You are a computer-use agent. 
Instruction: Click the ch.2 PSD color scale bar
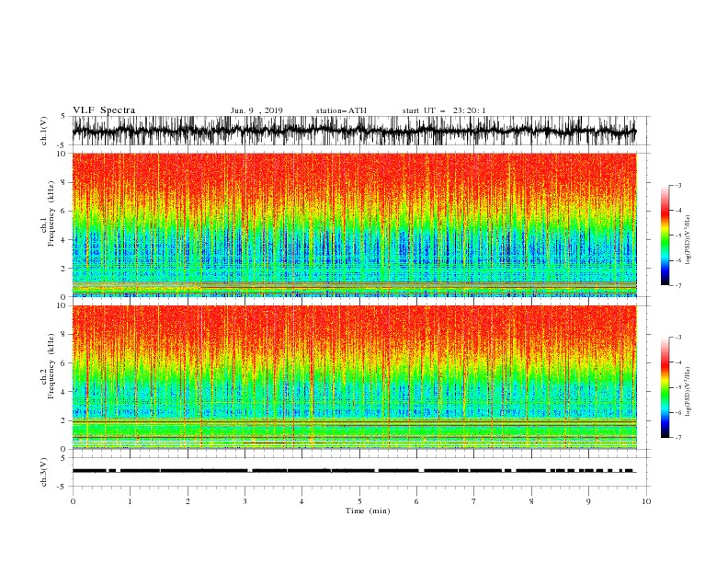point(665,387)
